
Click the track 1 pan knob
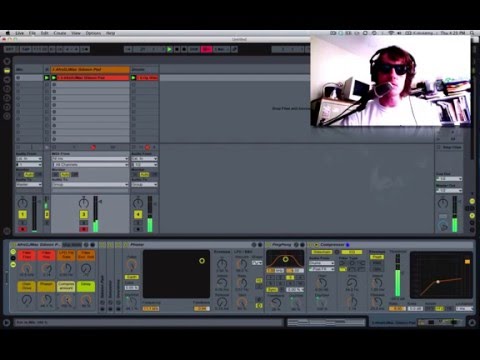[x=22, y=202]
